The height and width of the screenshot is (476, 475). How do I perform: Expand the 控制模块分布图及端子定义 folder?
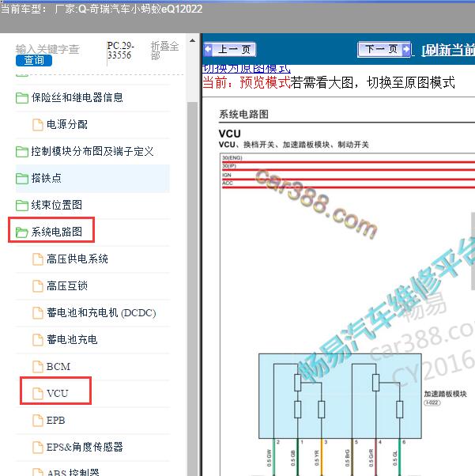point(92,151)
